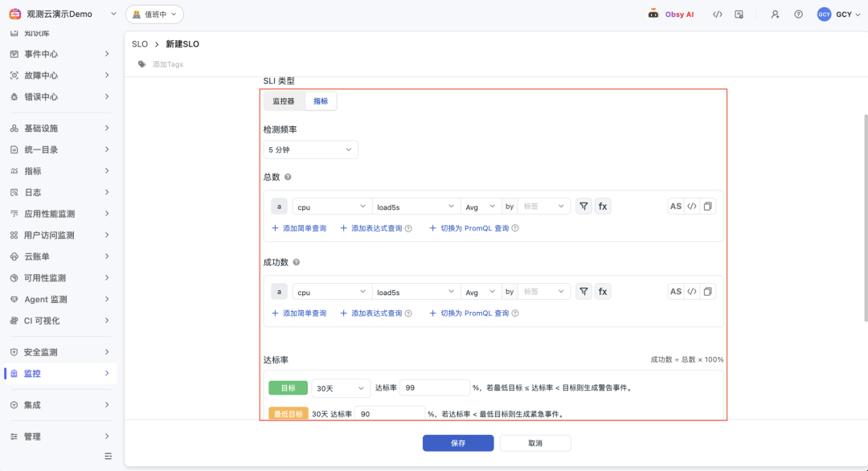Click the 观测云 logo icon

coord(15,14)
